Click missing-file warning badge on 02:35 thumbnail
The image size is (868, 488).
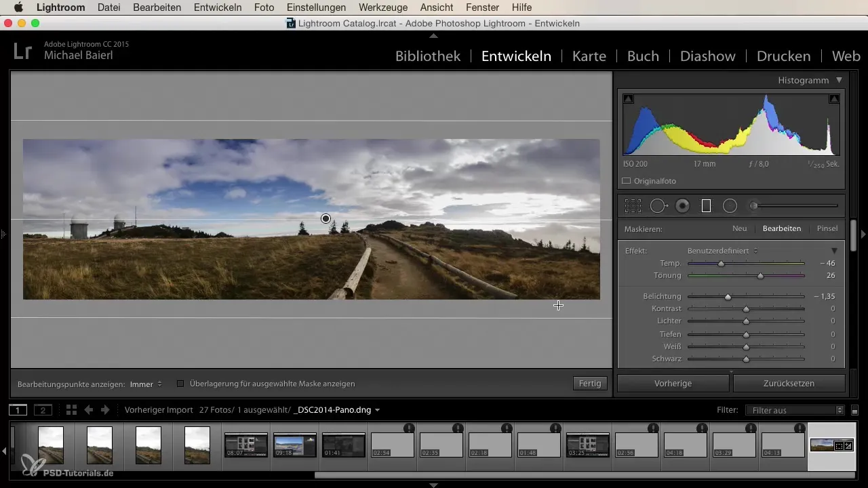tap(458, 428)
